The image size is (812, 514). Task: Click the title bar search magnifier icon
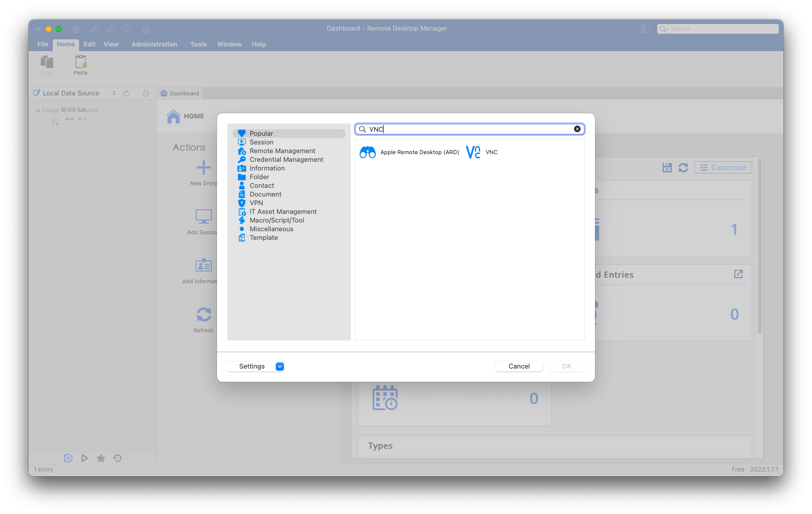coord(128,29)
